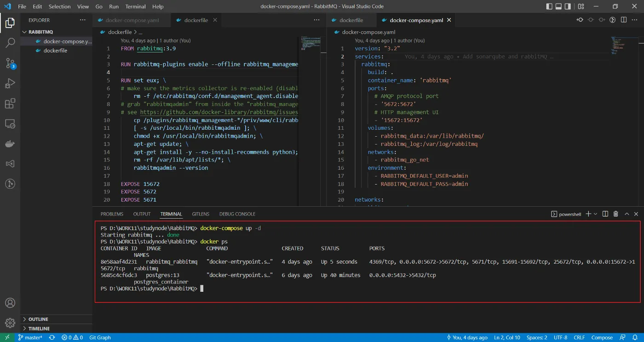The image size is (644, 342).
Task: Open next revision with GitLens toolbar icon
Action: point(602,20)
